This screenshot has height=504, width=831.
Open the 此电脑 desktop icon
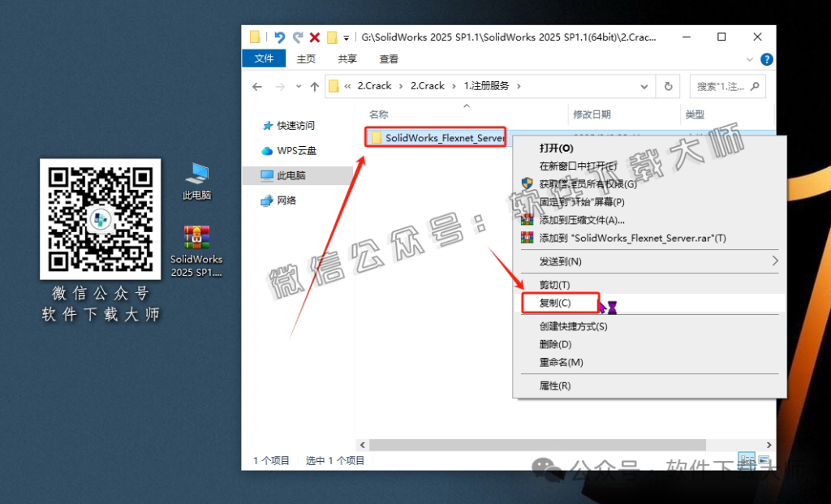click(x=196, y=173)
